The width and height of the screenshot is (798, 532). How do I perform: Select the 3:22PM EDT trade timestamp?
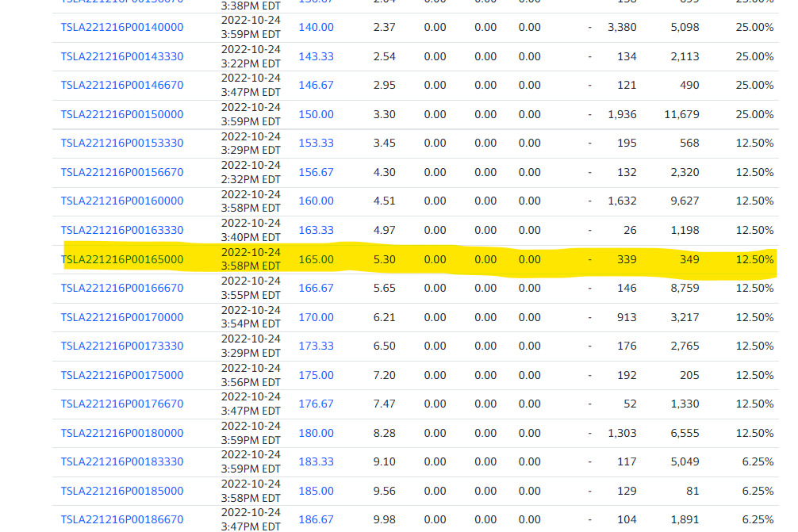251,63
